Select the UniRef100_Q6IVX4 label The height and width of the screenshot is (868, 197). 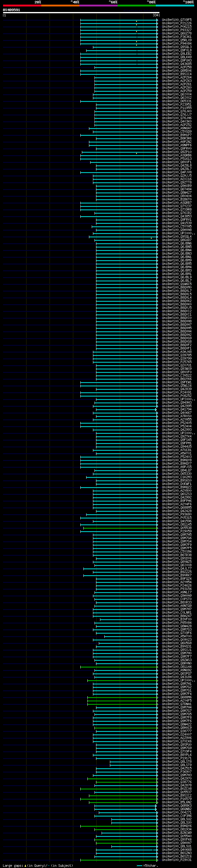(x=177, y=95)
